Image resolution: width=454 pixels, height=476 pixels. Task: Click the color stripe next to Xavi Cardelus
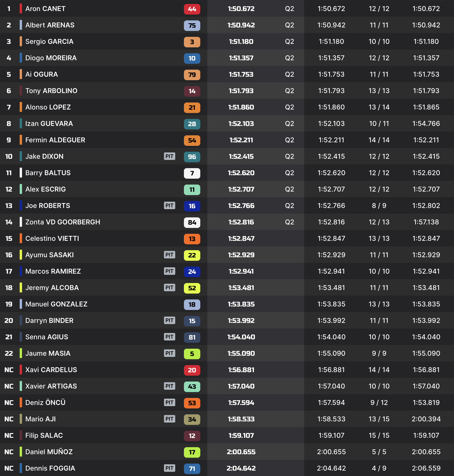tap(21, 370)
